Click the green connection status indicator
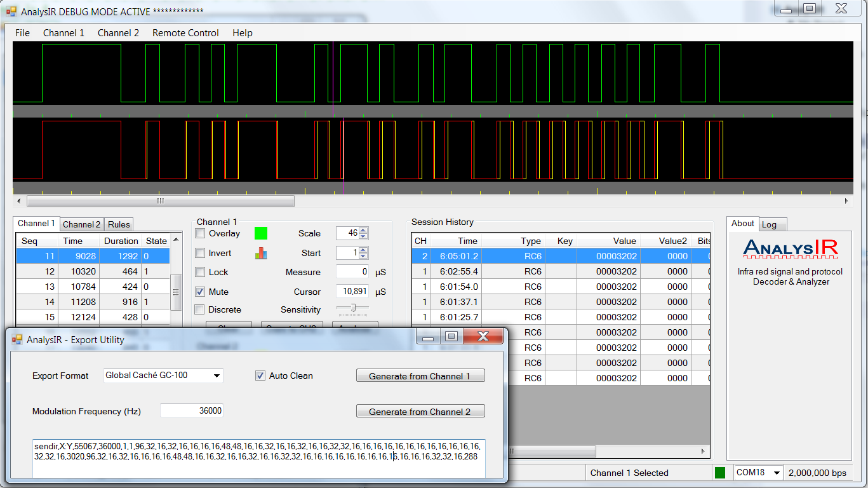Viewport: 868px width, 488px height. tap(720, 473)
